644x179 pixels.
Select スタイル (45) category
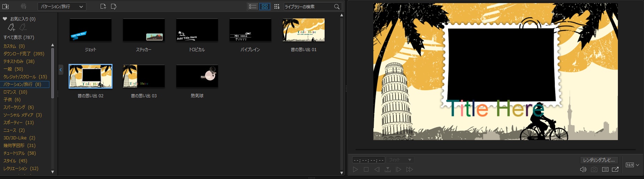pos(15,161)
